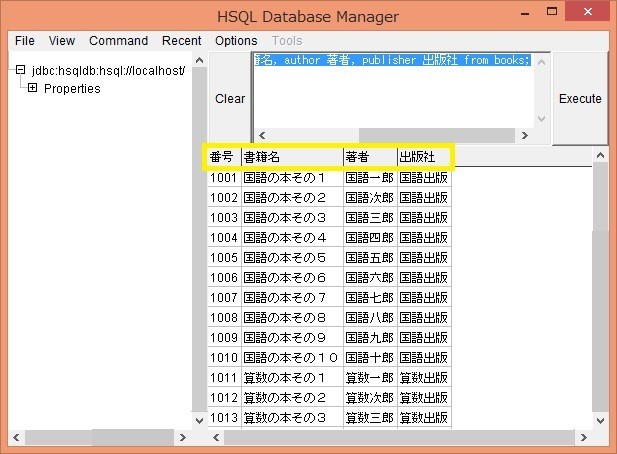Select the jdbc:hsqldb:hsql://localhost/ tree item
The height and width of the screenshot is (454, 617).
(x=108, y=71)
